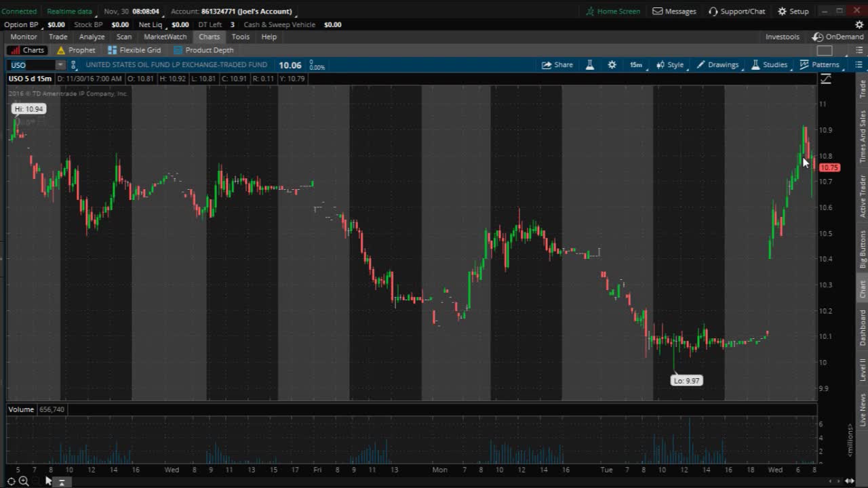Image resolution: width=868 pixels, height=488 pixels.
Task: Open the subtab bar list menu icon
Action: click(859, 50)
